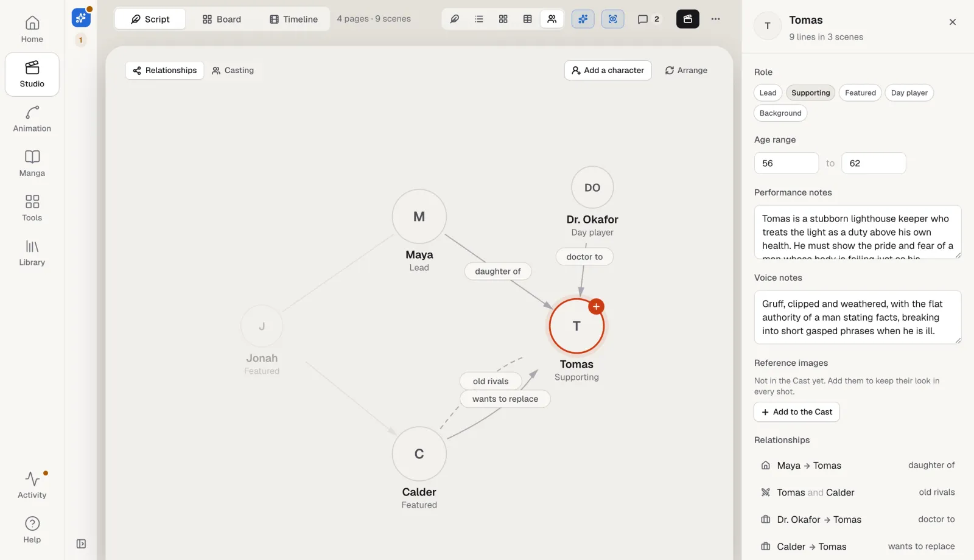The width and height of the screenshot is (974, 560).
Task: Set role to Lead
Action: point(768,93)
